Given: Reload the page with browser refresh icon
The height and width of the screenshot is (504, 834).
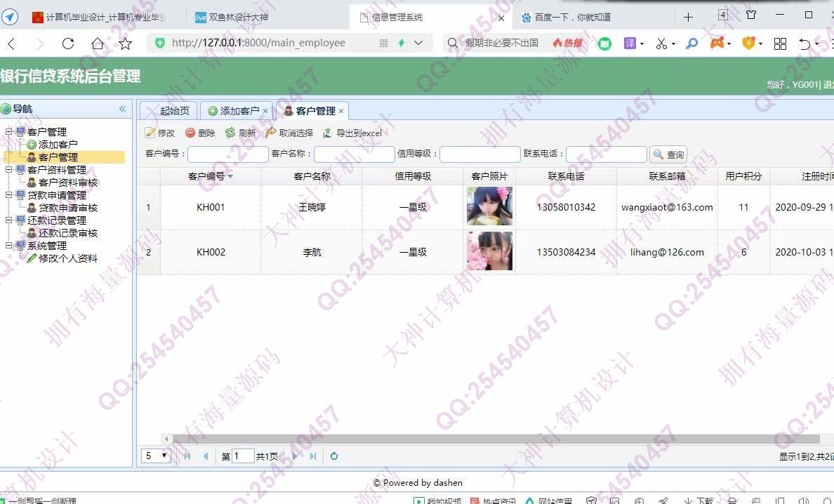Looking at the screenshot, I should pyautogui.click(x=68, y=44).
